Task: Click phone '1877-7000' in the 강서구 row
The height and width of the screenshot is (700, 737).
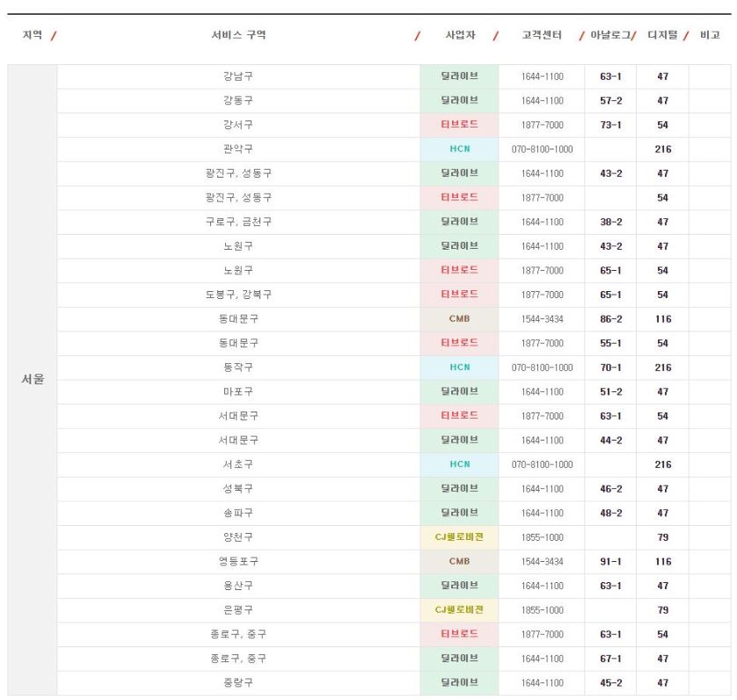Action: [x=542, y=125]
